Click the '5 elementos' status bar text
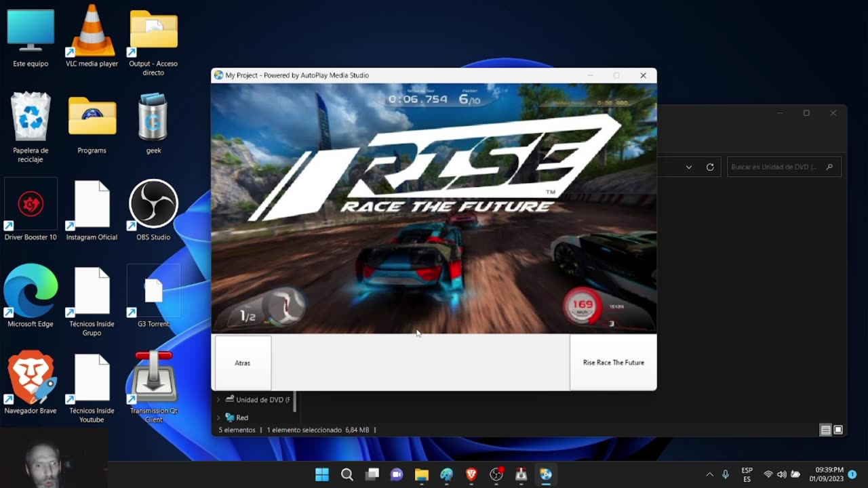Screen dimensions: 868x488 point(237,430)
